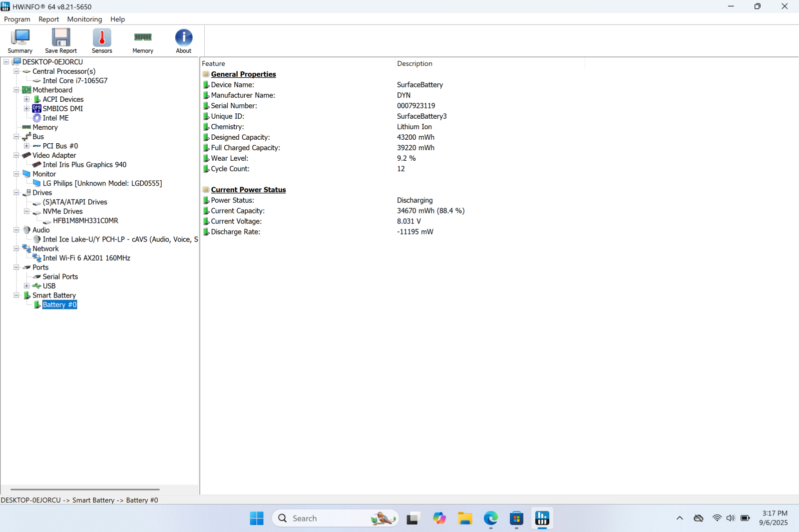Select Intel Iris Plus Graphics 940 in tree

pyautogui.click(x=83, y=164)
